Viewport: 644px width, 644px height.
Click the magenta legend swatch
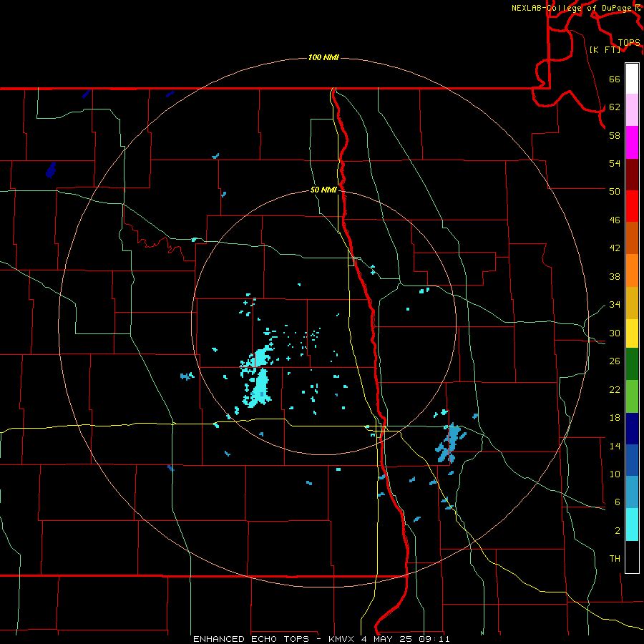point(632,142)
